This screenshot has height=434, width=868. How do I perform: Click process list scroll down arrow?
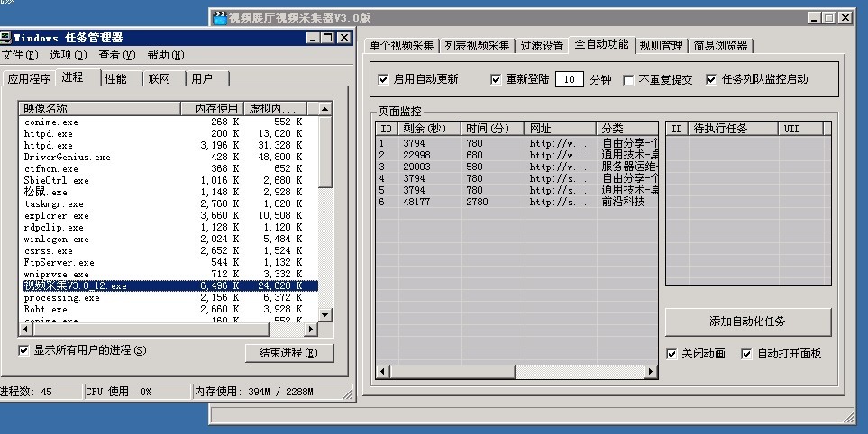325,315
